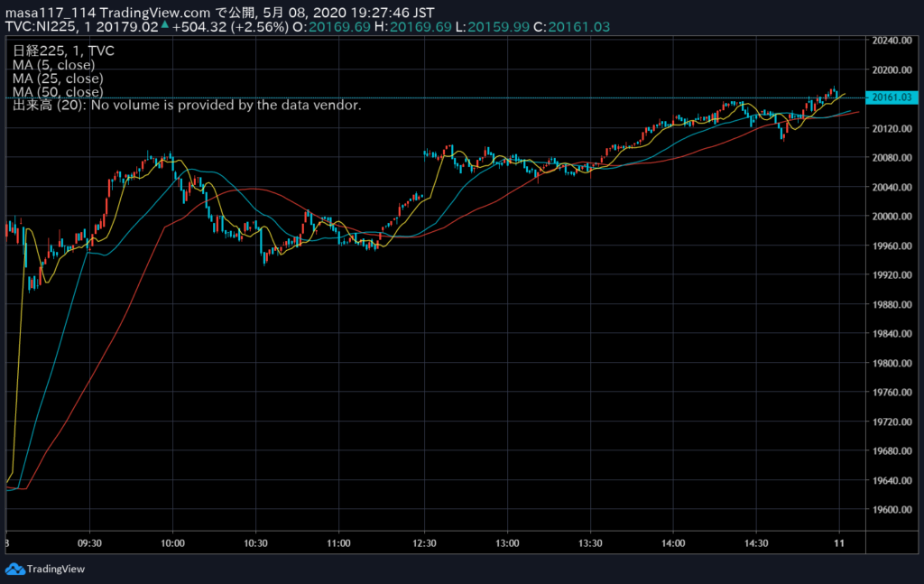This screenshot has width=924, height=584.
Task: Click the 出来高 (20) volume indicator label
Action: (x=187, y=106)
